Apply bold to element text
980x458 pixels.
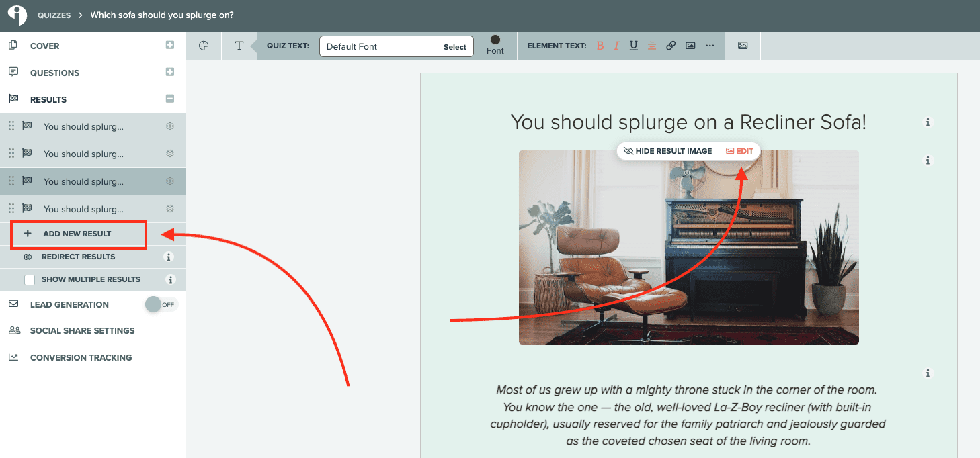pos(600,46)
